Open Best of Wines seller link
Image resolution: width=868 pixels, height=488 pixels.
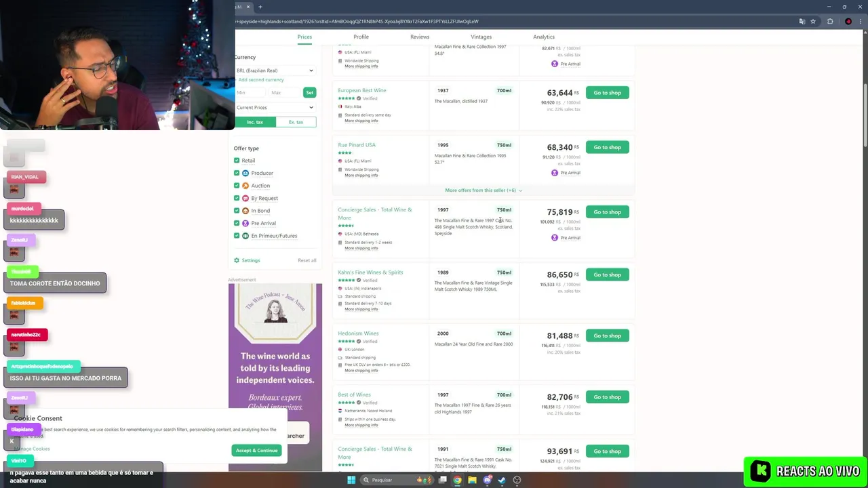click(354, 394)
